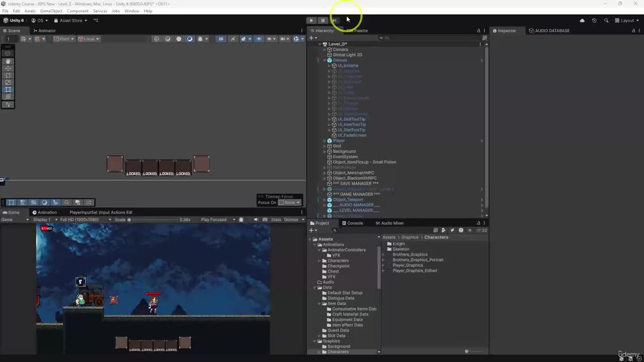Open Undo History icon in top toolbar
Screen dimensions: 644x362
click(594, 21)
